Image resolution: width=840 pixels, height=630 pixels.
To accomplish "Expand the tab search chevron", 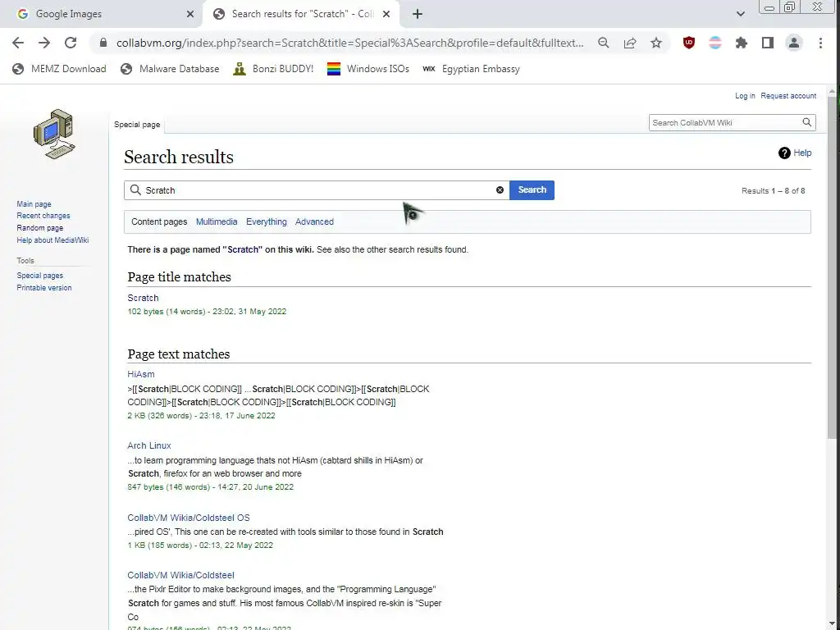I will [741, 14].
